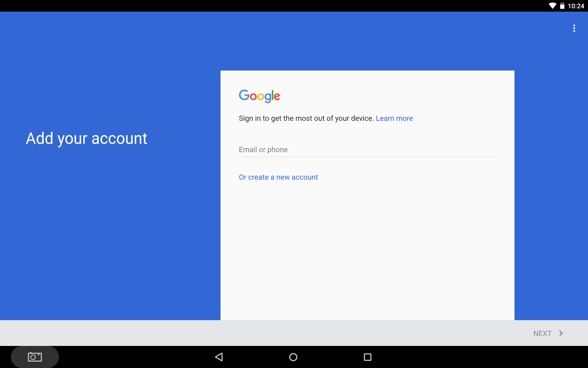Click the sign in description text
Image resolution: width=588 pixels, height=368 pixels.
306,118
